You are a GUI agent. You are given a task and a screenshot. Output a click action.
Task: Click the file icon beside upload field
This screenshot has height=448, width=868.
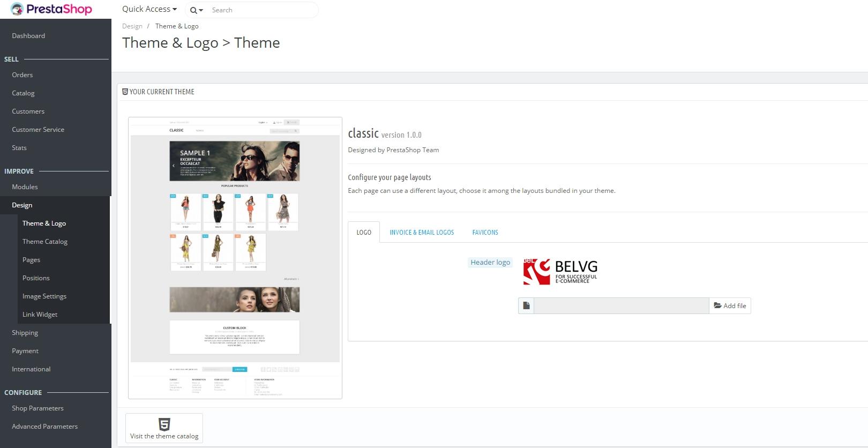pyautogui.click(x=526, y=305)
